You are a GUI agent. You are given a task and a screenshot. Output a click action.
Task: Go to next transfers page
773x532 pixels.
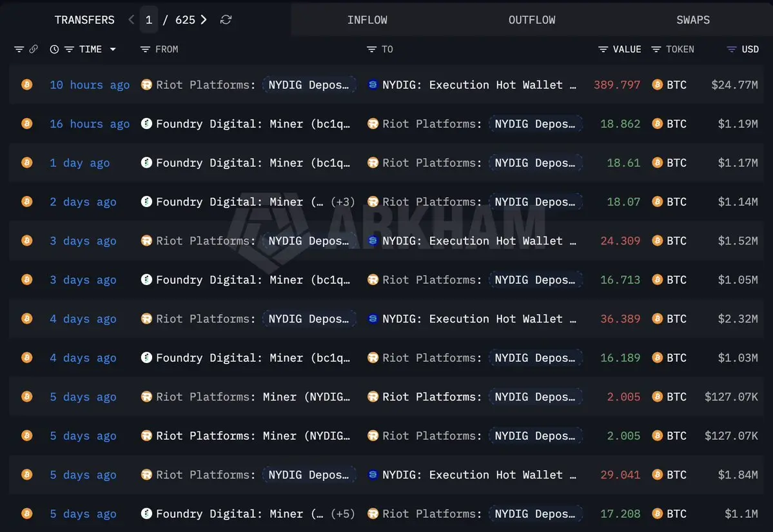204,20
